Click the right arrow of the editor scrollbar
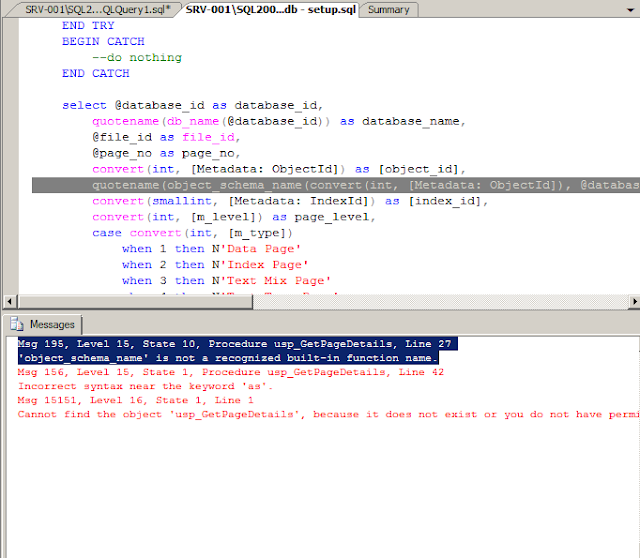 coord(634,302)
